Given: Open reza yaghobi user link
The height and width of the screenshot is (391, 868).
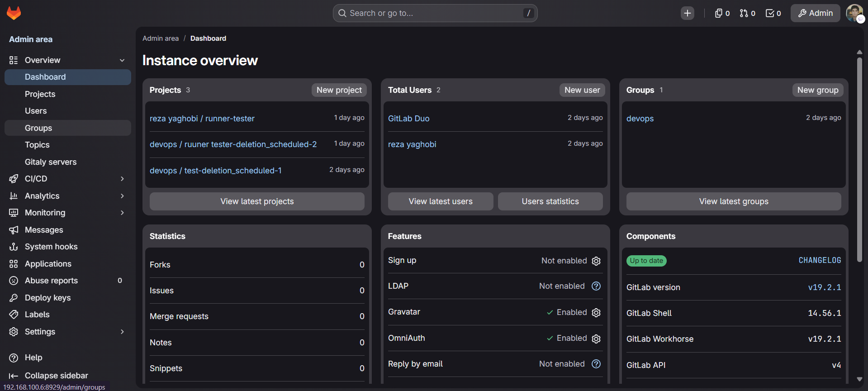Looking at the screenshot, I should click(412, 144).
